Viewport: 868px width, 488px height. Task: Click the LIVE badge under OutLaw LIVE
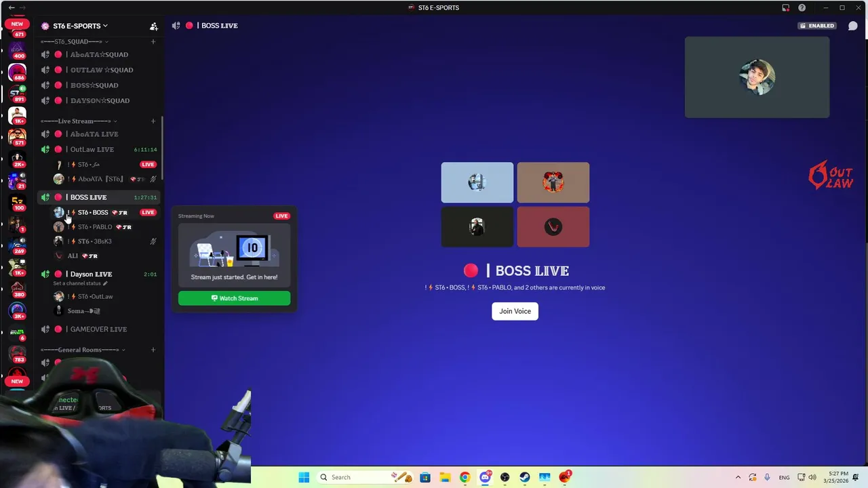[148, 165]
